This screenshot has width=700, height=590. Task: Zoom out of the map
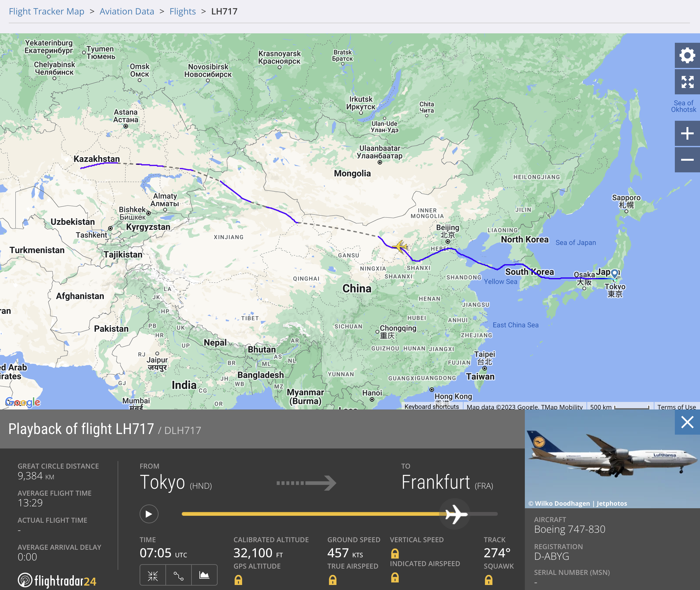(x=687, y=160)
